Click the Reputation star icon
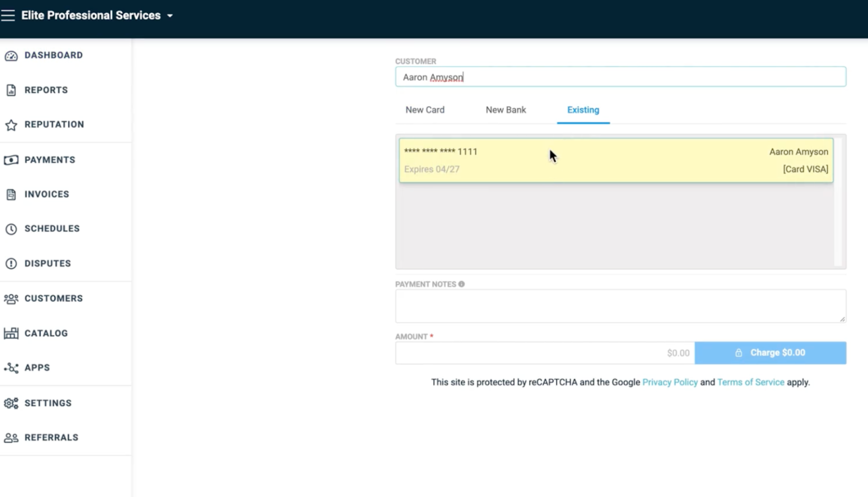The width and height of the screenshot is (868, 497). tap(11, 125)
